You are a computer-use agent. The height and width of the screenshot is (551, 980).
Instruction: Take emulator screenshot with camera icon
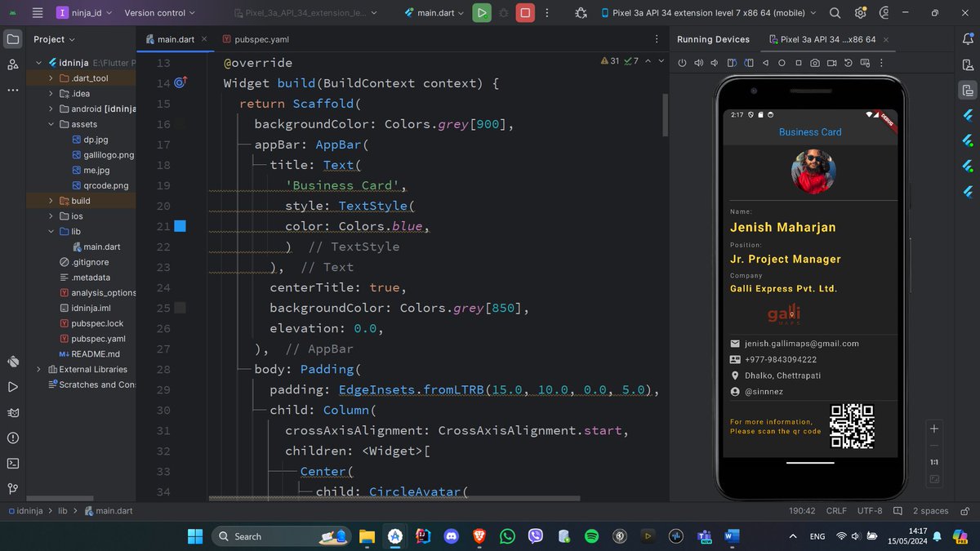pos(815,63)
